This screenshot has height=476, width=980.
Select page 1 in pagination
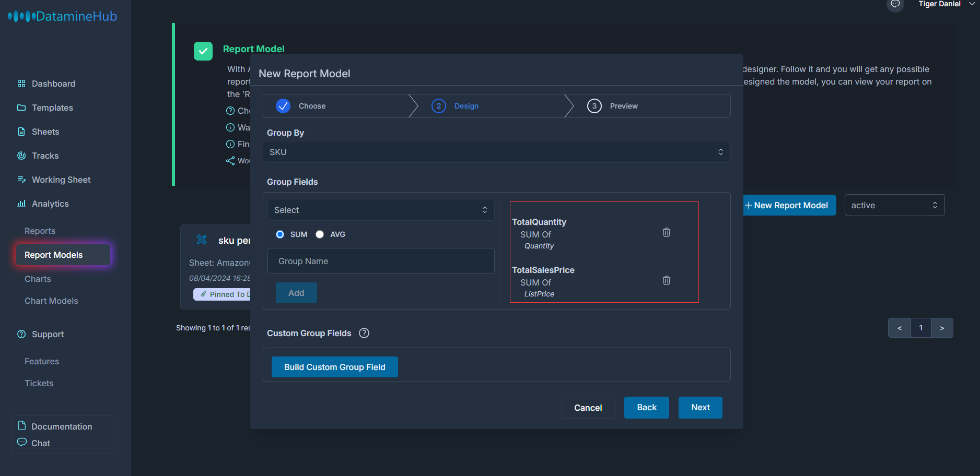coord(921,328)
